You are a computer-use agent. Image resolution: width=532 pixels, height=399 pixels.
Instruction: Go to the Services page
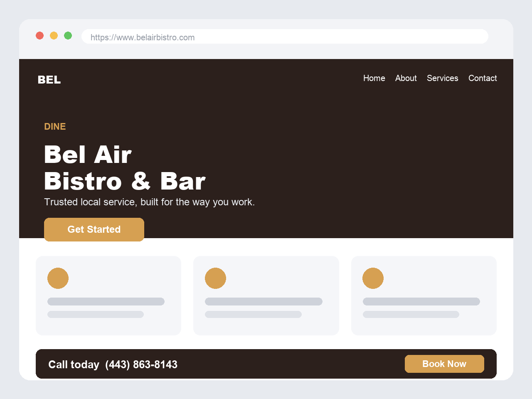(442, 78)
